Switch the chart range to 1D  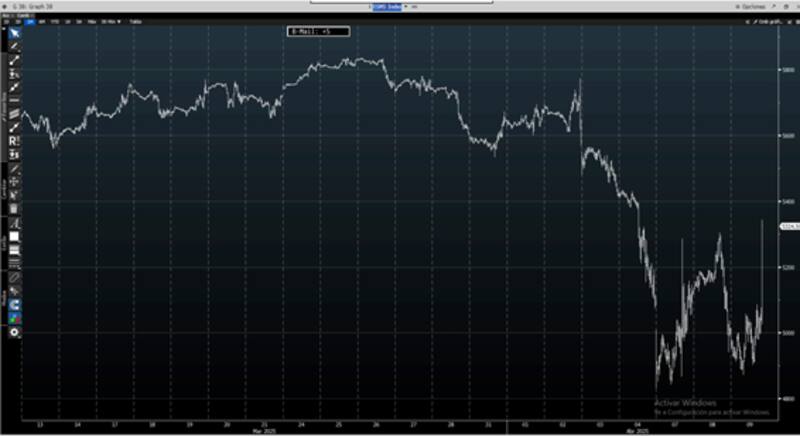[6, 20]
